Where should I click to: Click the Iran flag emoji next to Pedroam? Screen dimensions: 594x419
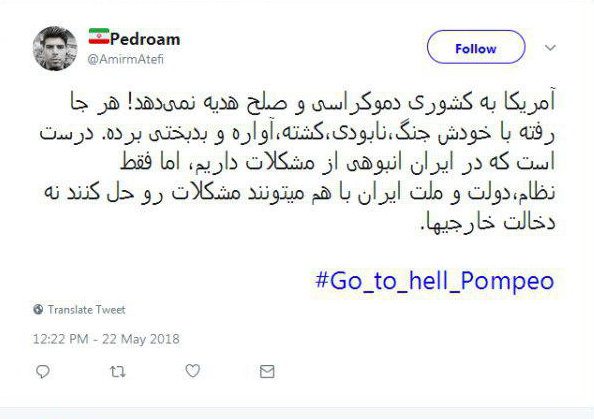click(99, 36)
